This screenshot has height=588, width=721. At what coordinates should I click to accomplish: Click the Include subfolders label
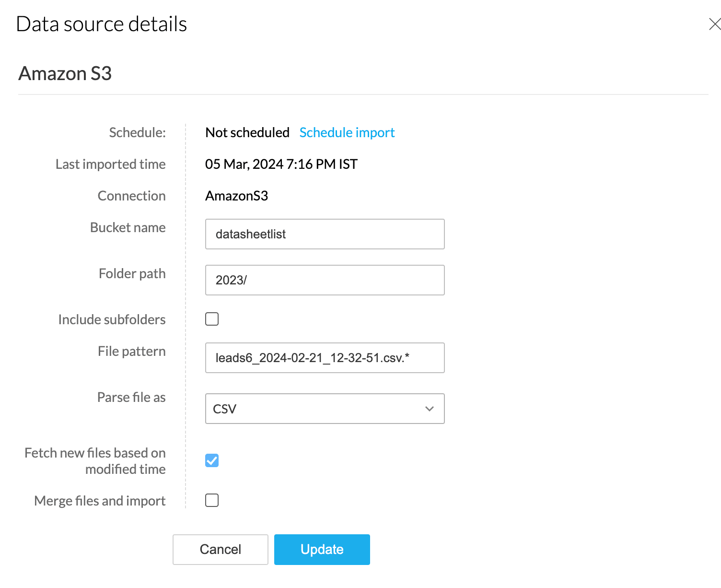point(112,319)
